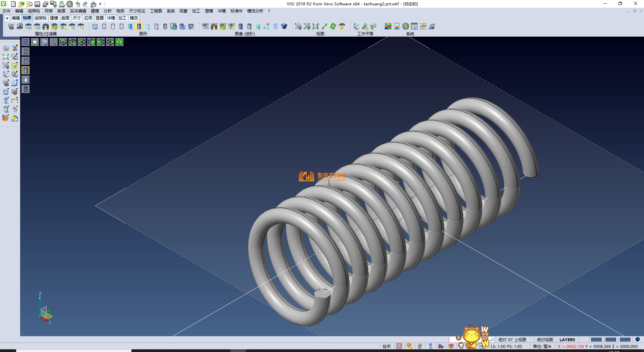Click the 单位: 毫米 units label
This screenshot has width=644, height=352.
542,346
